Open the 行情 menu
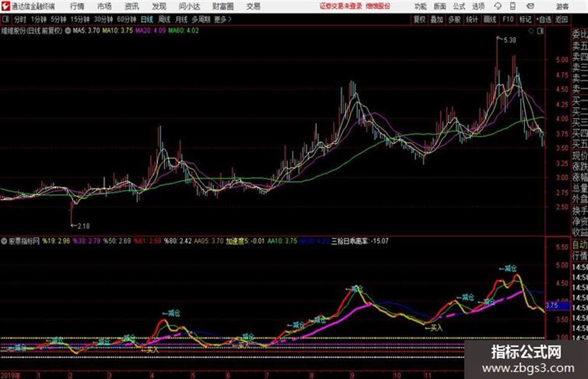Viewport: 588px width, 379px height. (77, 6)
